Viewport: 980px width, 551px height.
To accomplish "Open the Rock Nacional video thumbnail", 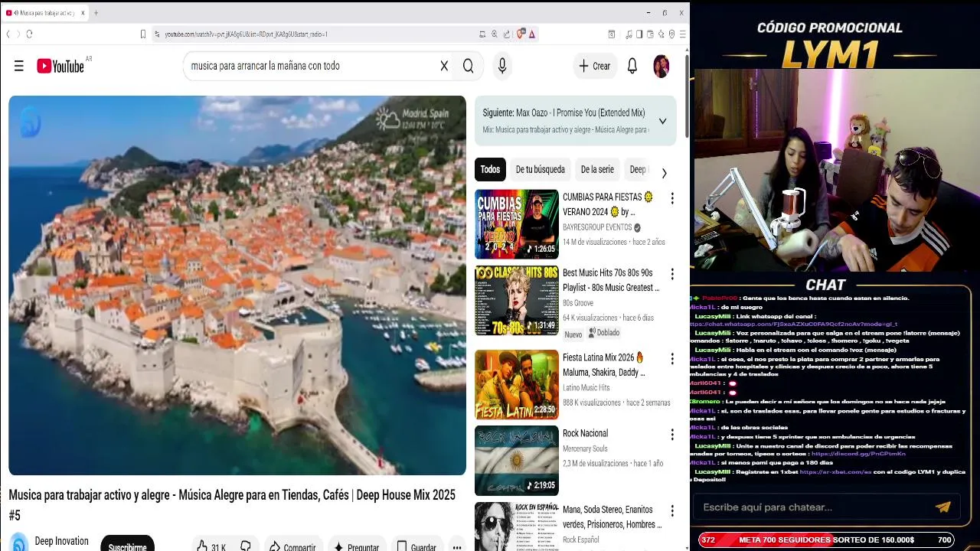I will [x=517, y=461].
